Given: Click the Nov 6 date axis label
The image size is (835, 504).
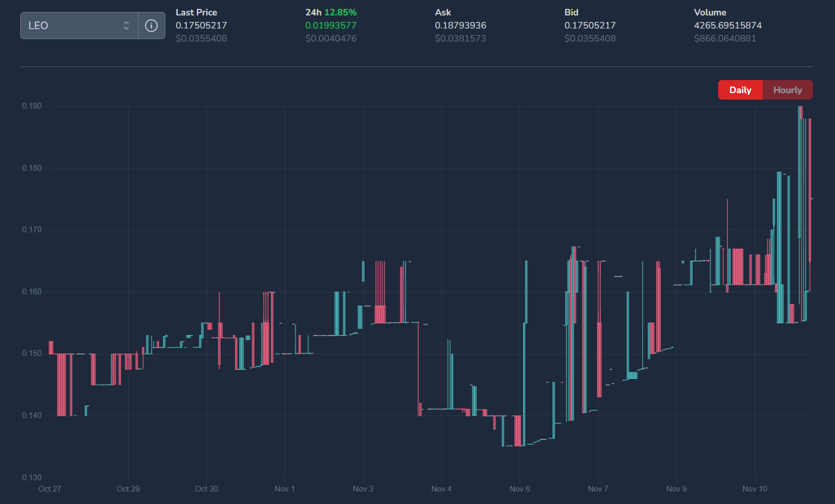Looking at the screenshot, I should (x=520, y=489).
